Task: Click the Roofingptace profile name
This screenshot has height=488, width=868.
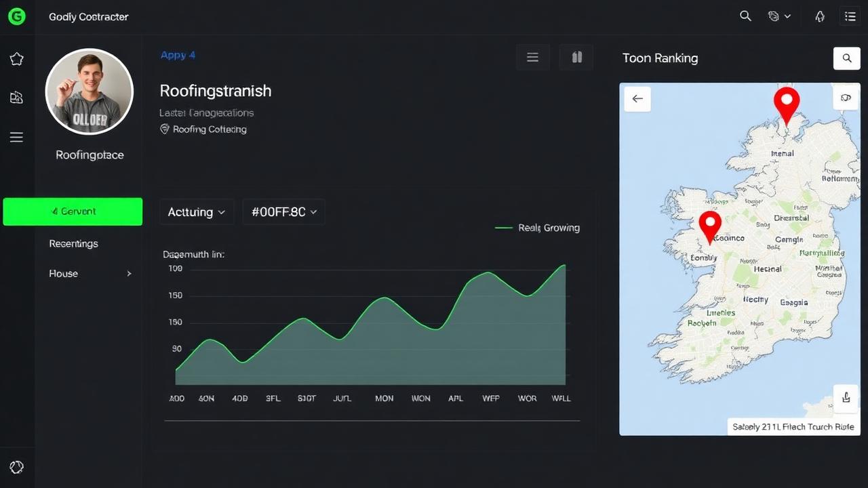Action: click(90, 155)
